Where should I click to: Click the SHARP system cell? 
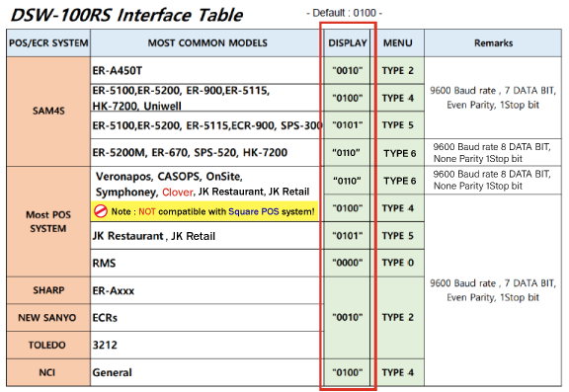(48, 290)
